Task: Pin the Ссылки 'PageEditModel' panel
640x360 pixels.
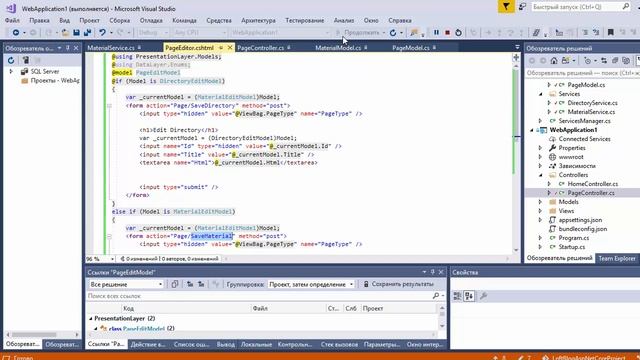Action: pyautogui.click(x=433, y=272)
